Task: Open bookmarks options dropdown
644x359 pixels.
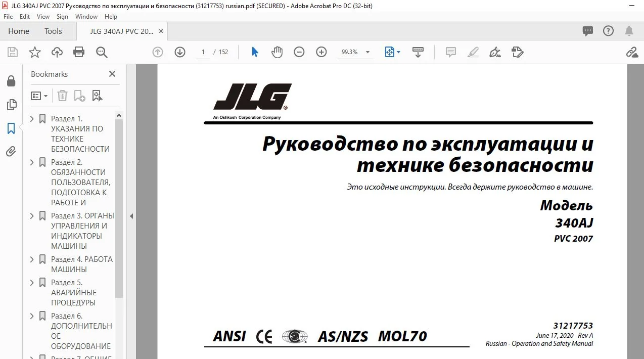Action: [39, 96]
